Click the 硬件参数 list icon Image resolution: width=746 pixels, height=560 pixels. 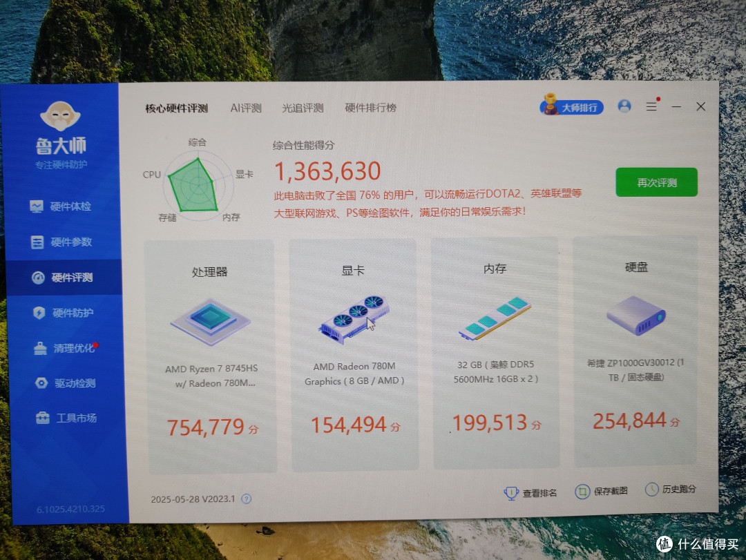point(37,242)
